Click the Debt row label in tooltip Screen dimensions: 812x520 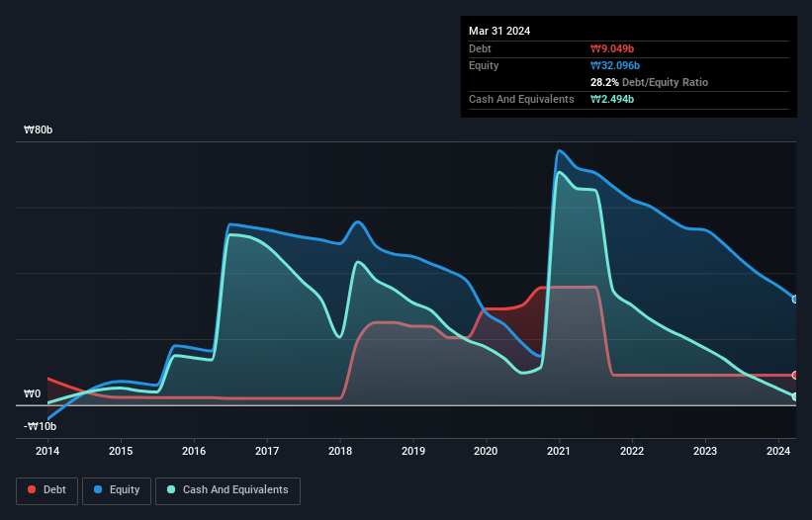point(480,48)
